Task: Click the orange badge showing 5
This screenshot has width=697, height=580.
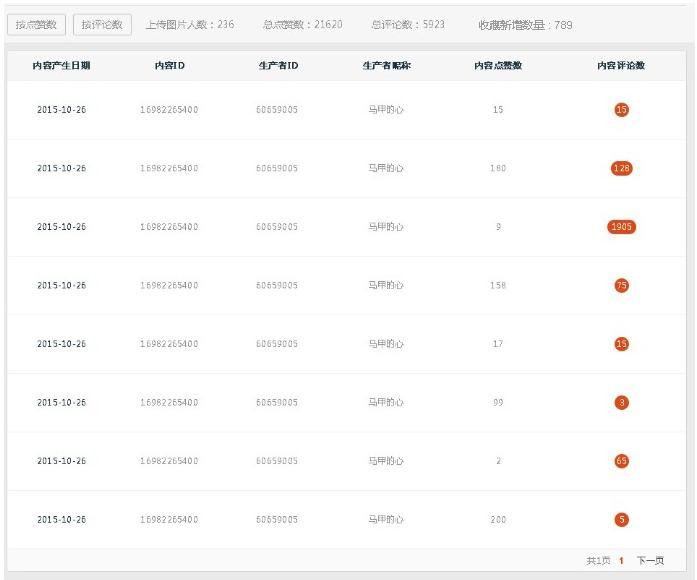Action: pyautogui.click(x=621, y=519)
